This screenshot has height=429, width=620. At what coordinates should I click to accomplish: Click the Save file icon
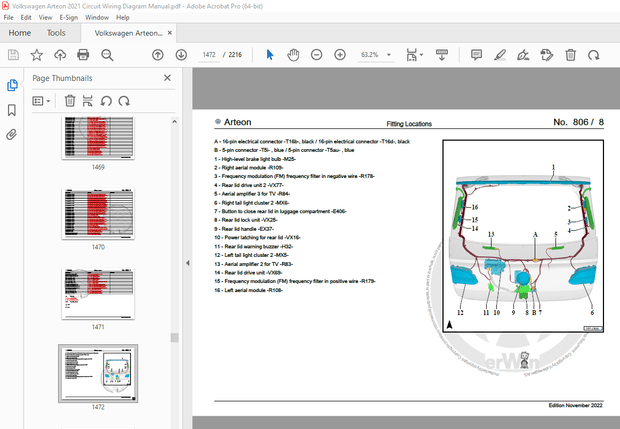coord(13,55)
